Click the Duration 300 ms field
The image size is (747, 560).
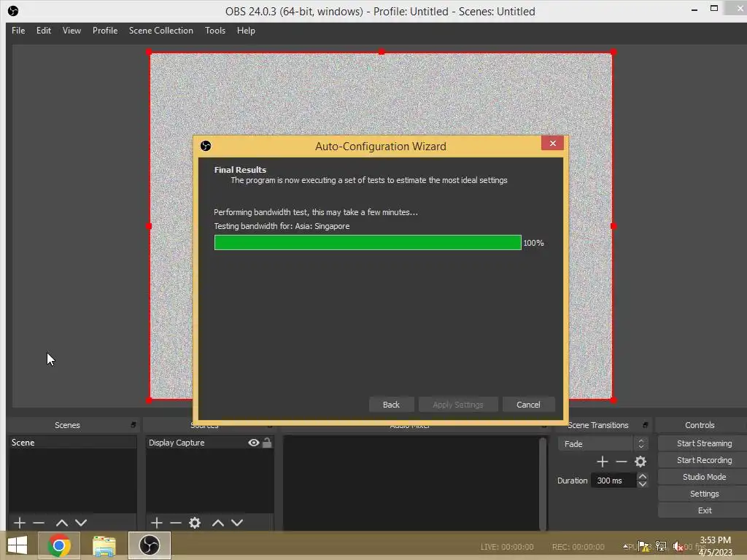[614, 481]
